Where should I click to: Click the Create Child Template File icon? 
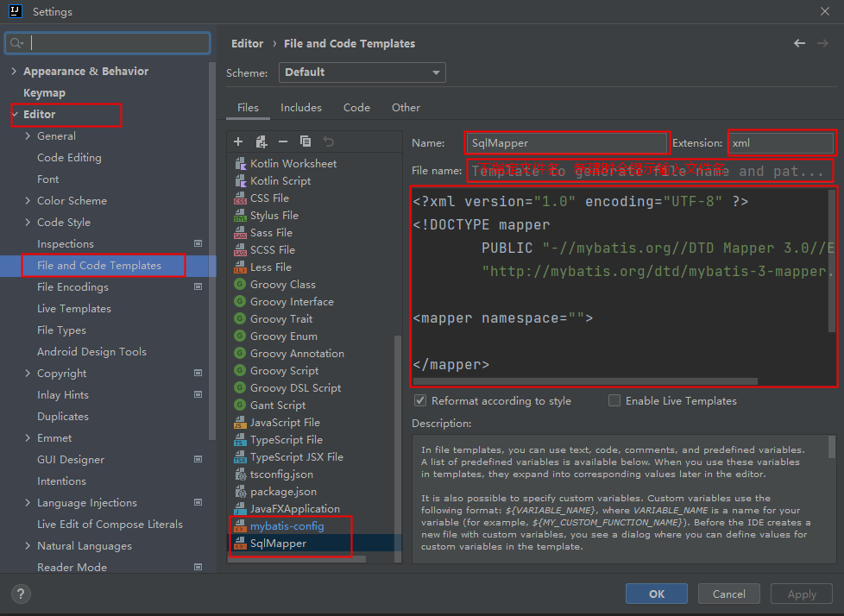(261, 141)
